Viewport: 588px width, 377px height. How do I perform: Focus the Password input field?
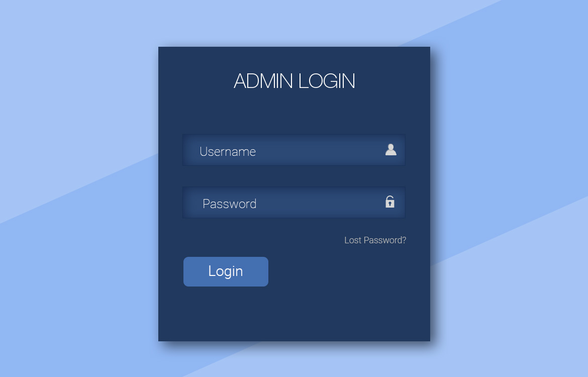293,203
